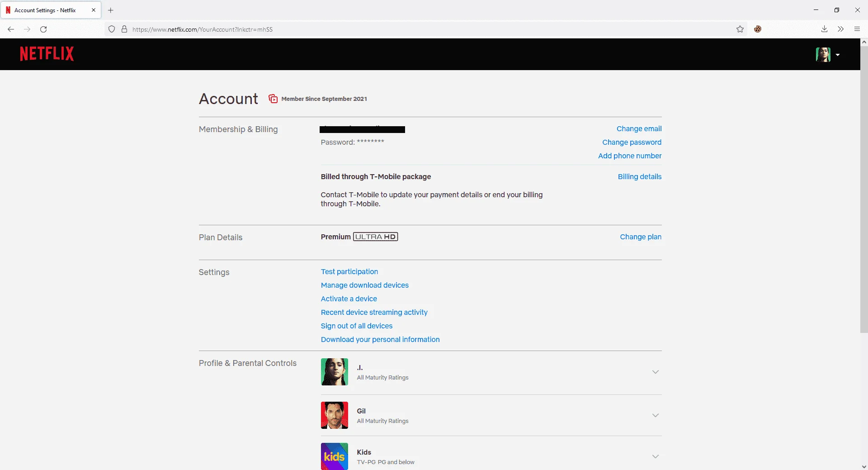Expand the Kids profile chevron
868x470 pixels.
656,456
